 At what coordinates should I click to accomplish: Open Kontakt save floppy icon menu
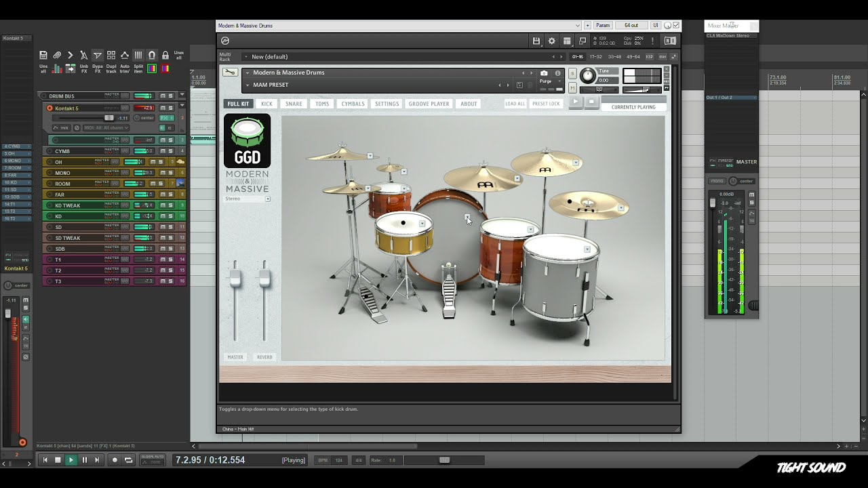[536, 41]
